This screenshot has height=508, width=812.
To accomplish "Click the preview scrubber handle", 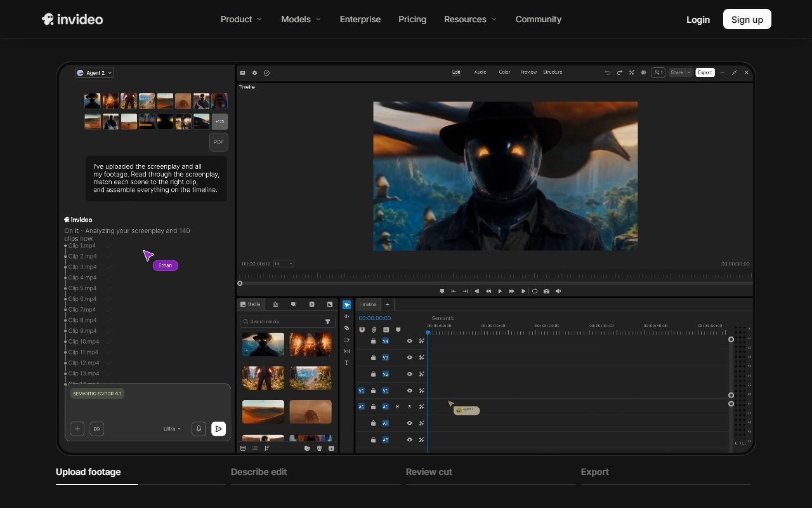I will (x=240, y=283).
